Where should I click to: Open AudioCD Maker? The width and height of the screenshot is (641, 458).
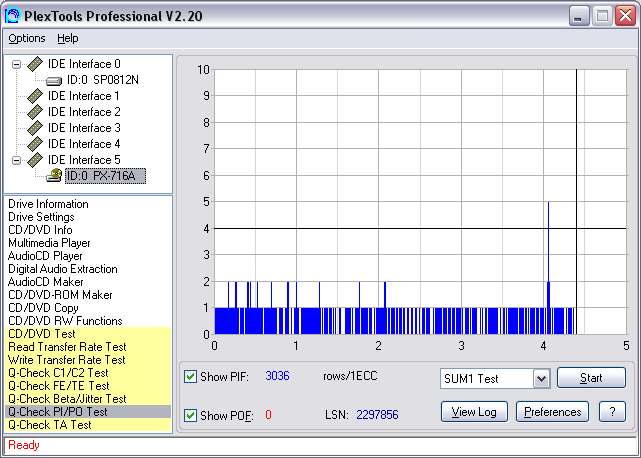click(45, 282)
